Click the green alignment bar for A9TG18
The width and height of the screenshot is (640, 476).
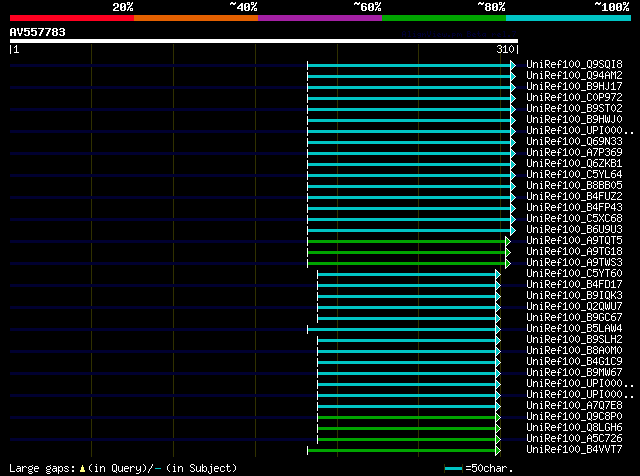click(x=407, y=252)
